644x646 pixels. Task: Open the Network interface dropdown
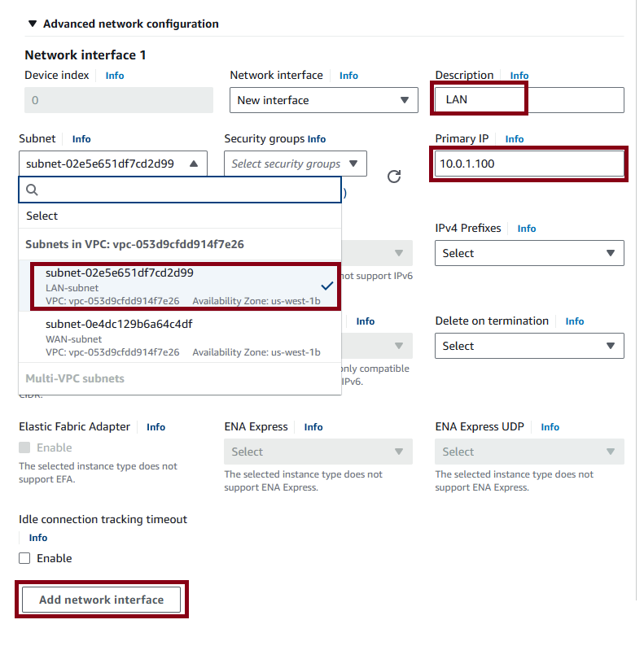324,100
